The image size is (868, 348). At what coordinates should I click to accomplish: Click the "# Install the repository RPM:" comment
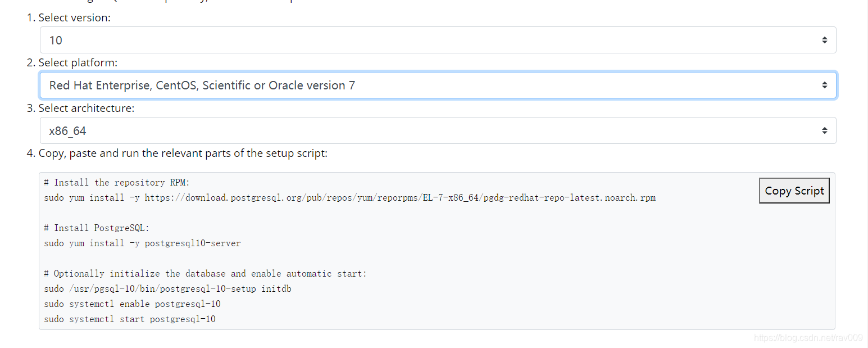coord(117,183)
